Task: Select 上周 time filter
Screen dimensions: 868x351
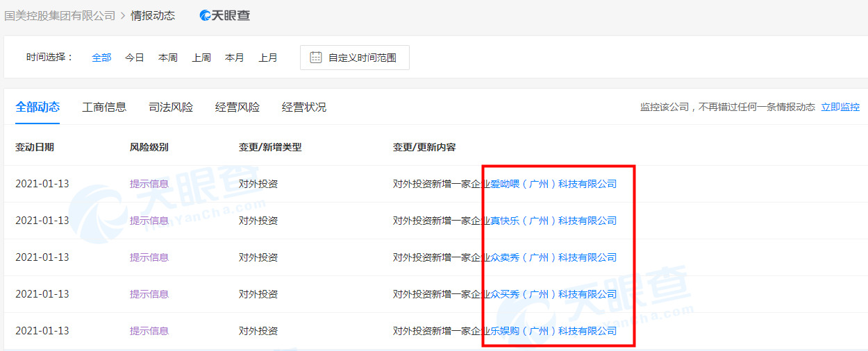Action: [x=201, y=58]
